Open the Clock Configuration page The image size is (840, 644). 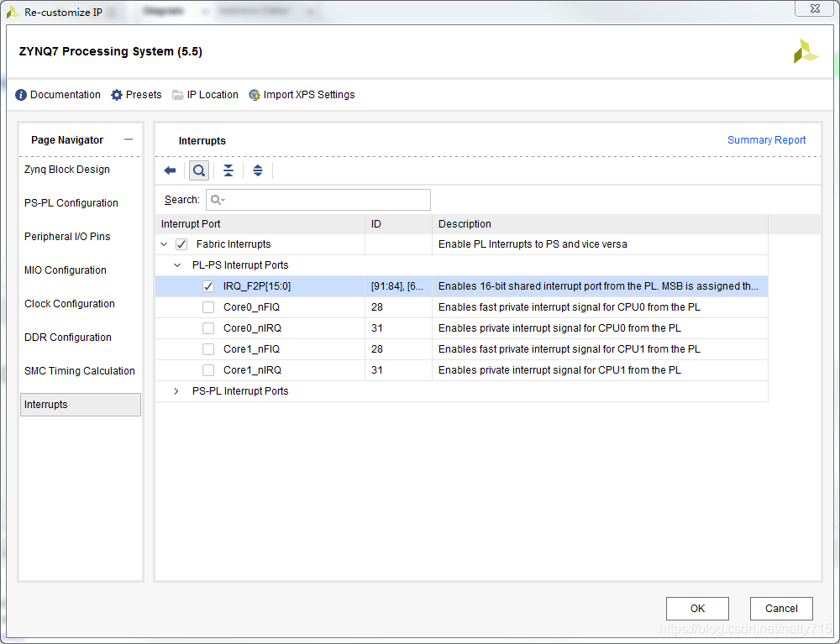[x=70, y=304]
